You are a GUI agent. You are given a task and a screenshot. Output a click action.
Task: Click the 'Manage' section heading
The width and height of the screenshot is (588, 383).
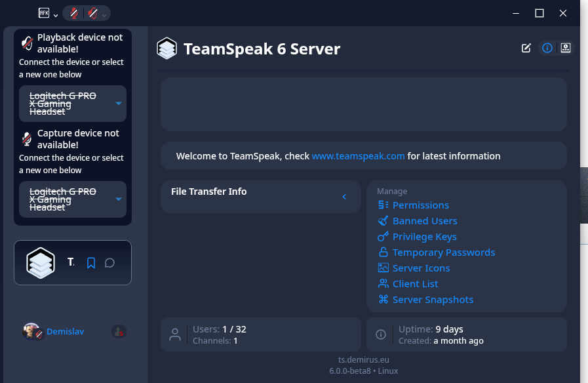click(392, 191)
